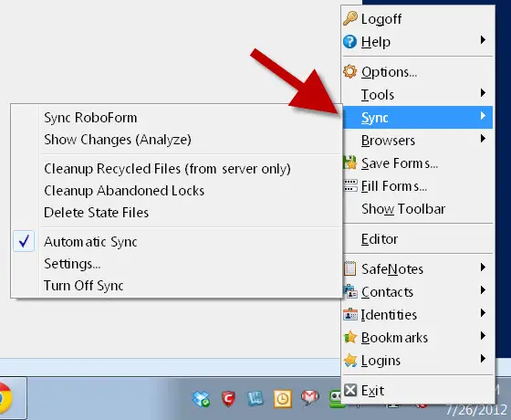
Task: Open sync Settings...
Action: [x=72, y=264]
